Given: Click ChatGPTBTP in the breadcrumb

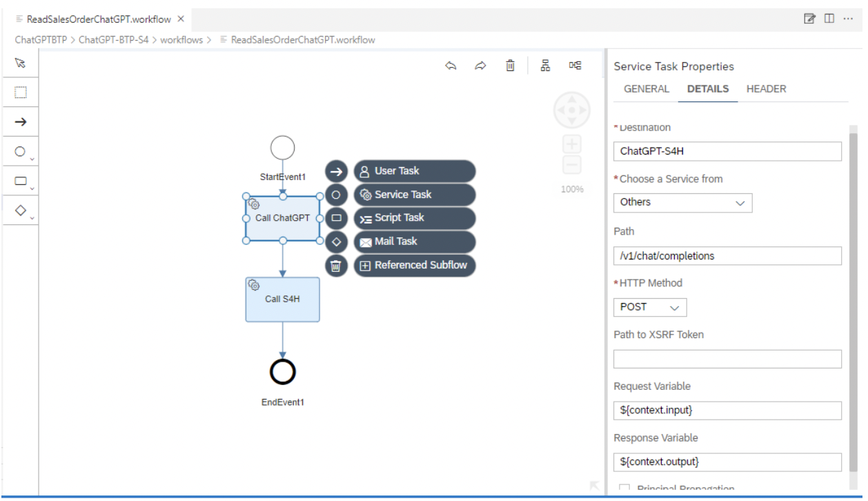Looking at the screenshot, I should [x=42, y=39].
